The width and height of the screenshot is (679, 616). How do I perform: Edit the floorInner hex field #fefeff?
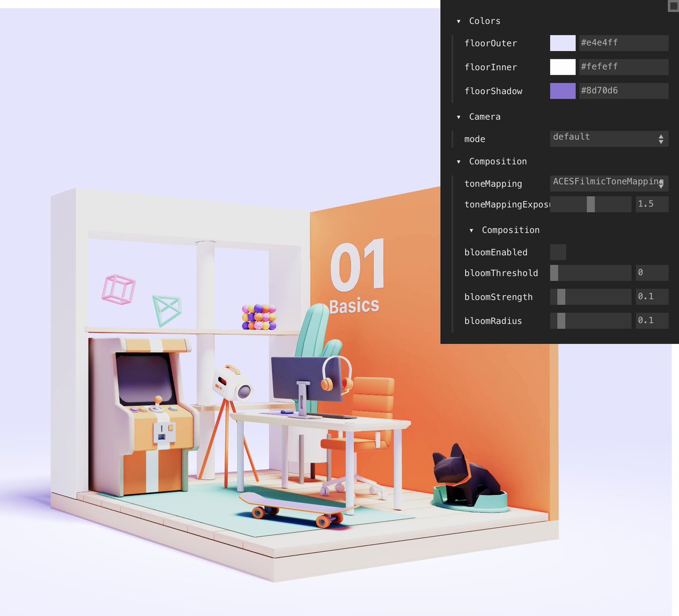click(x=624, y=67)
